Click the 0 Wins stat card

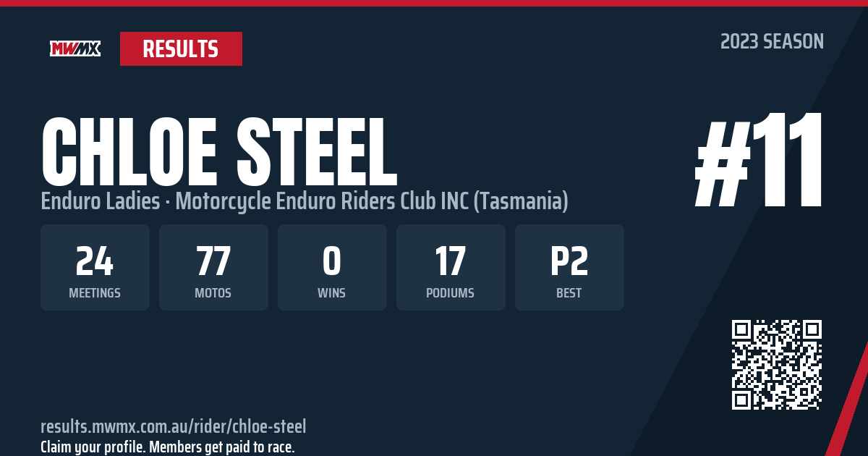(x=332, y=267)
